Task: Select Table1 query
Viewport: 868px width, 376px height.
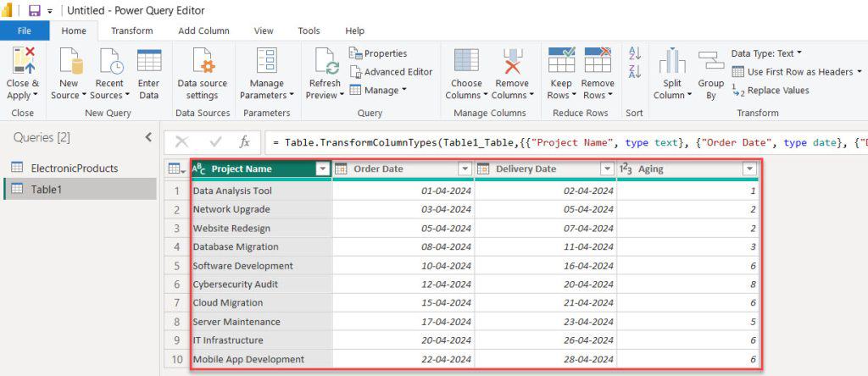Action: [80, 189]
